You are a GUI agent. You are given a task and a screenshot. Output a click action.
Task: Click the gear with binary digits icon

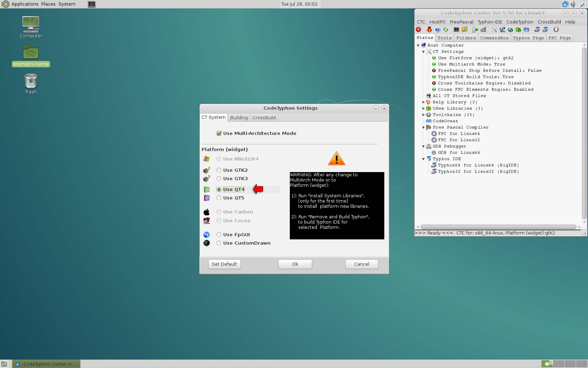[502, 30]
